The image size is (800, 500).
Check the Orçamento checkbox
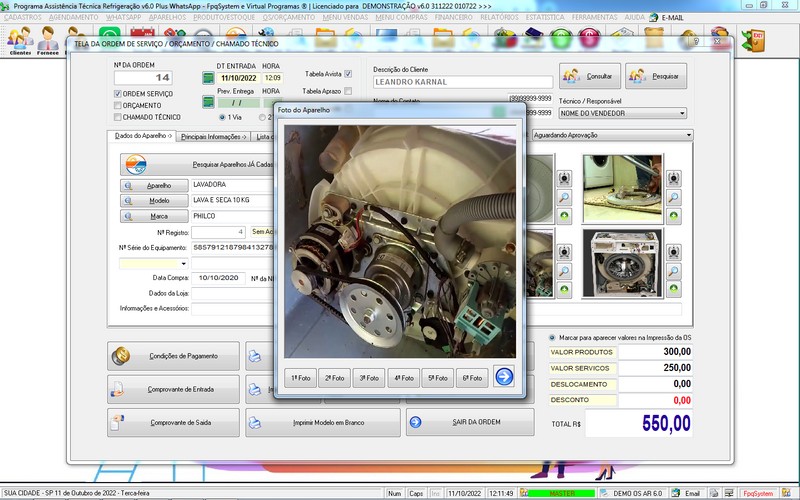coord(117,105)
